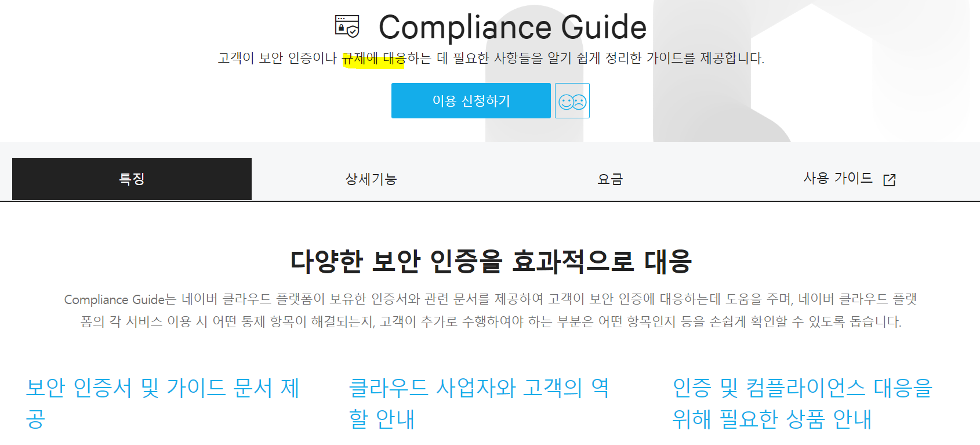Click paragraph starting Compliance Guide는 네이버 클라우드
The image size is (980, 445).
(x=491, y=310)
